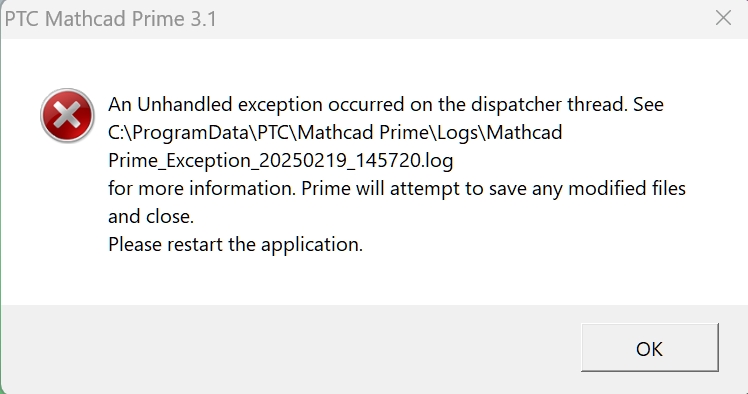Click the 'An Unhandled exception occurred' line
748x394 pixels.
[x=385, y=104]
